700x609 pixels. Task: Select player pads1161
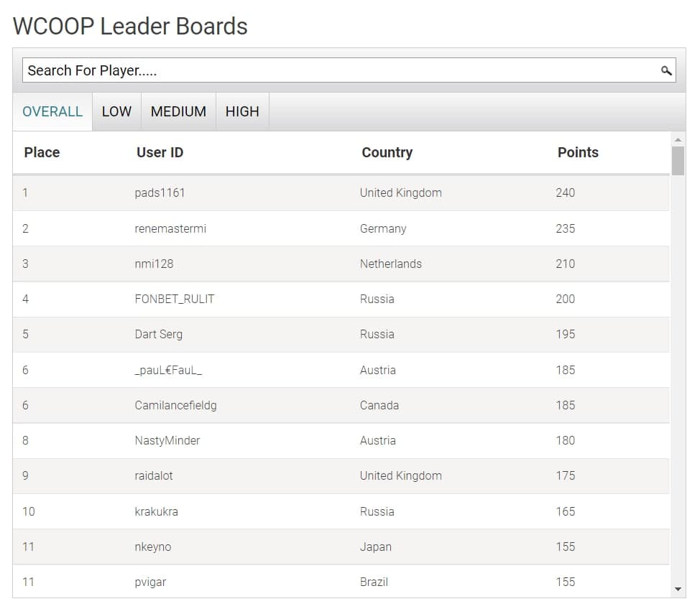[160, 192]
